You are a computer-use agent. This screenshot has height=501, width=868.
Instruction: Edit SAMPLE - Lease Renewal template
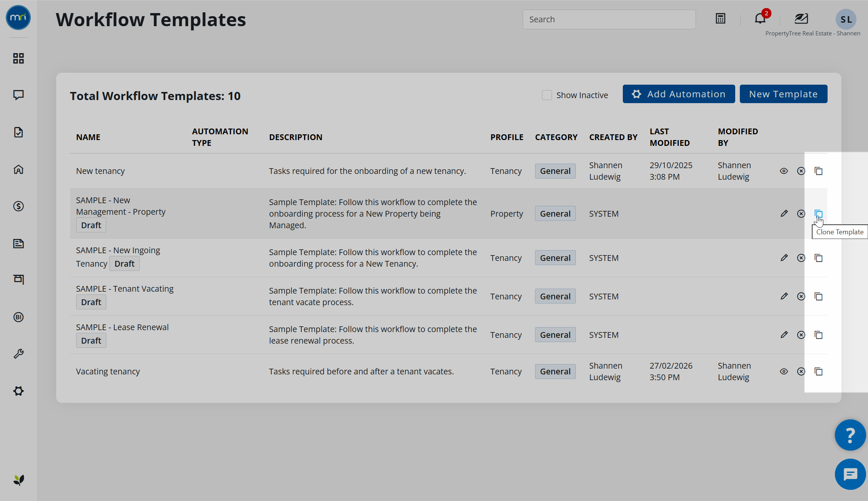784,335
